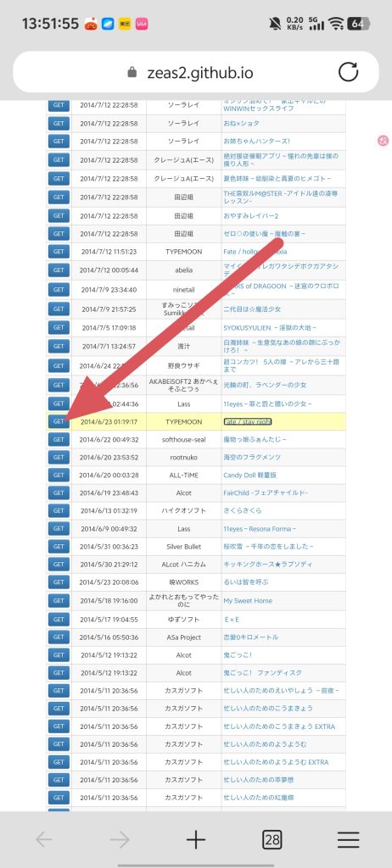Go back with the left arrow
The image size is (392, 868).
tap(44, 840)
